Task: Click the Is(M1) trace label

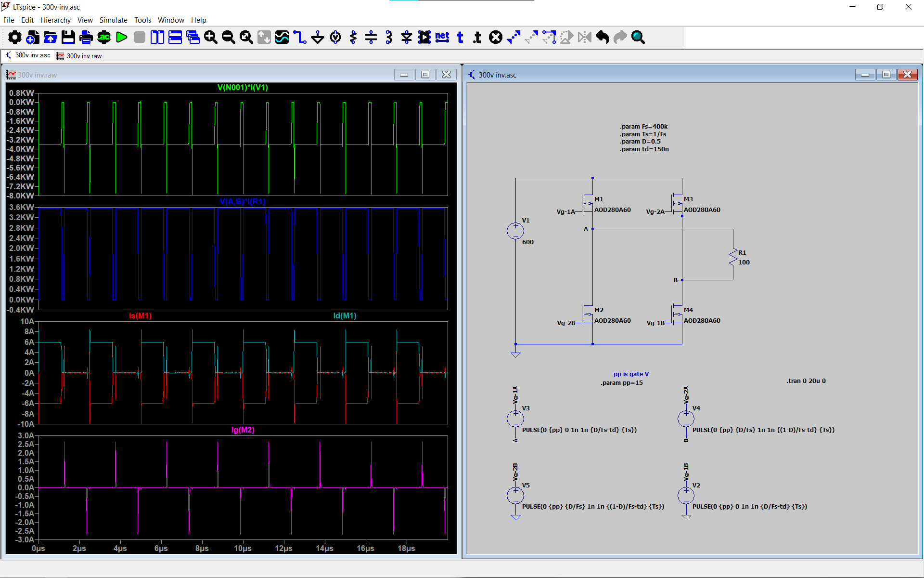Action: tap(140, 315)
